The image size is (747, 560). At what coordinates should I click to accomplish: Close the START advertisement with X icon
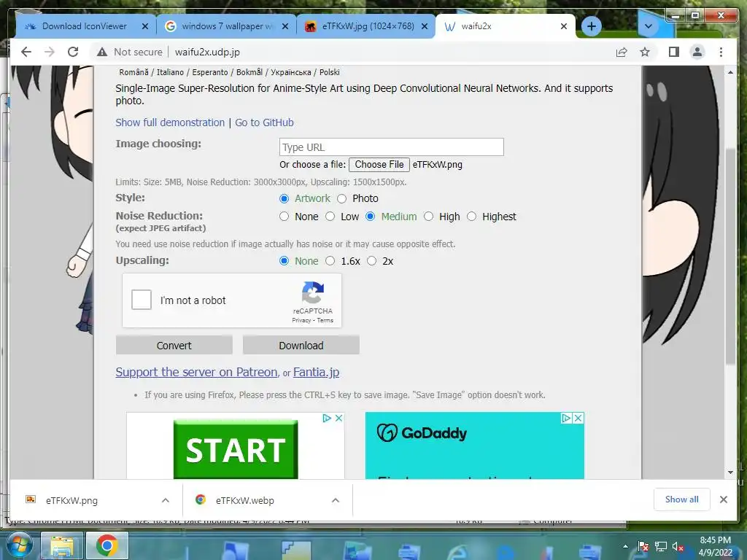(x=338, y=418)
